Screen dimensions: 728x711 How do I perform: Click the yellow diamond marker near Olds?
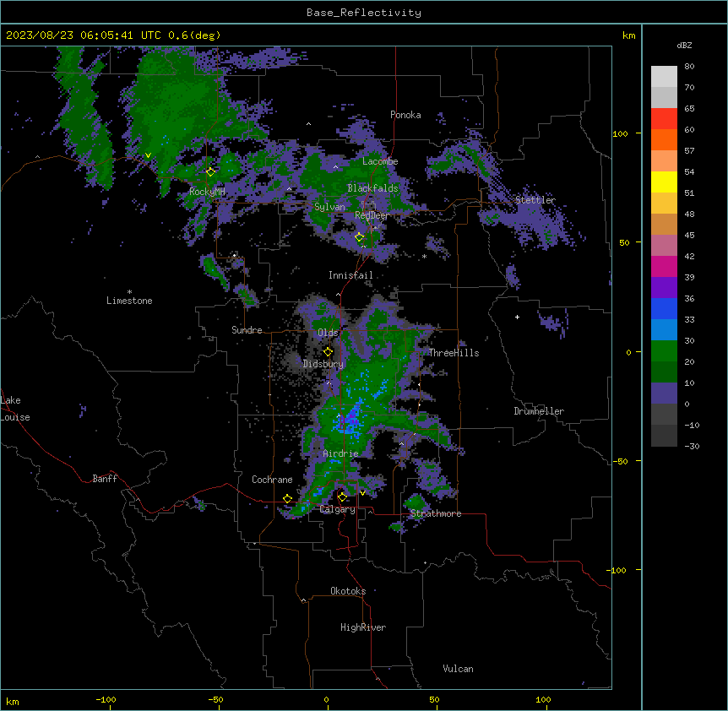pyautogui.click(x=328, y=352)
